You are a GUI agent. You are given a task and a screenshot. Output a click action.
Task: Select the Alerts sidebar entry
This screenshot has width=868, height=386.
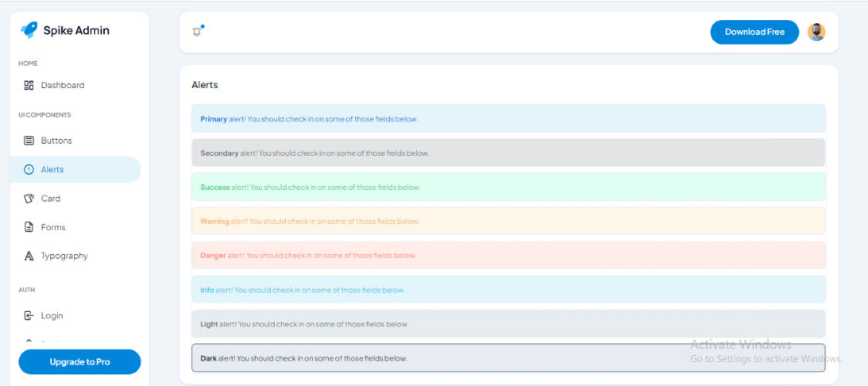(75, 169)
